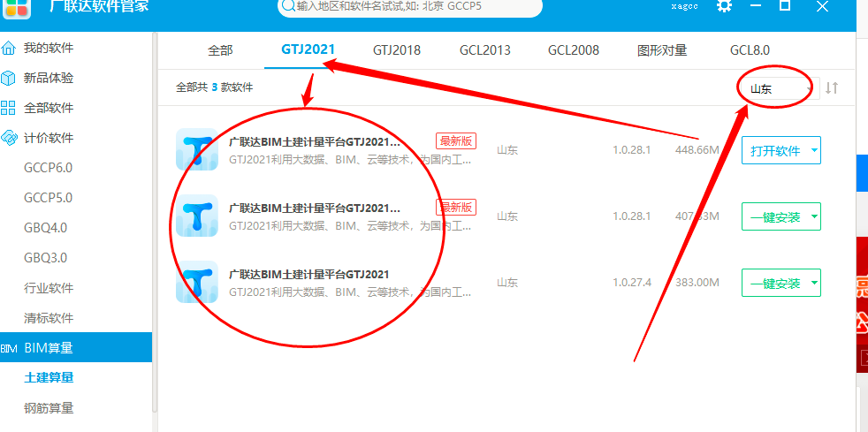
Task: Switch to the 图形对量 tab
Action: click(x=662, y=50)
